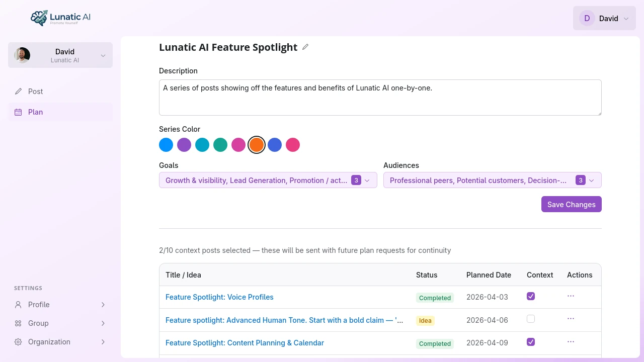Pick the teal green series color
This screenshot has height=362, width=644.
coord(220,145)
